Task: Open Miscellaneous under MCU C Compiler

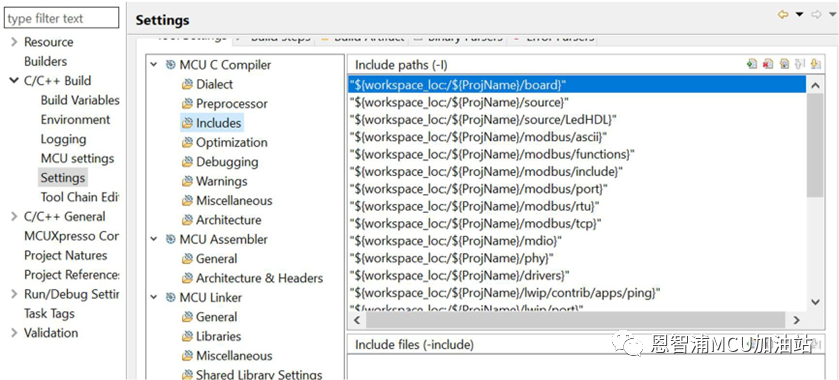Action: coord(234,201)
